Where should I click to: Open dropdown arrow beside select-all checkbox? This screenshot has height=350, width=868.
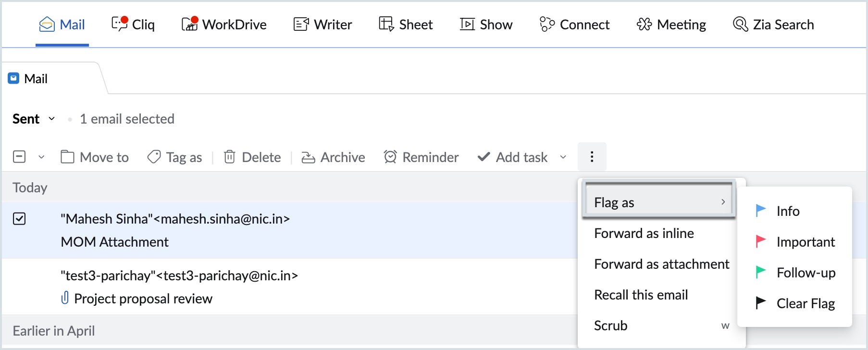pos(41,157)
